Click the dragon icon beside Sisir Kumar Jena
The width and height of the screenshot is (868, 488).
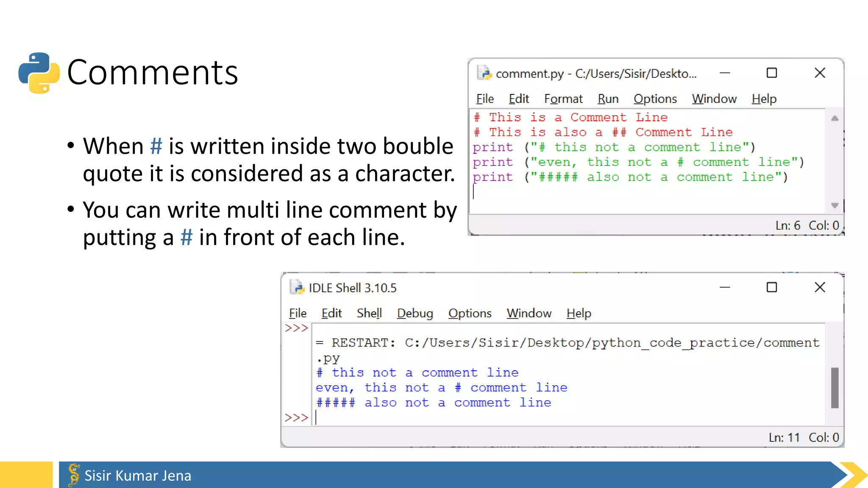(x=73, y=474)
